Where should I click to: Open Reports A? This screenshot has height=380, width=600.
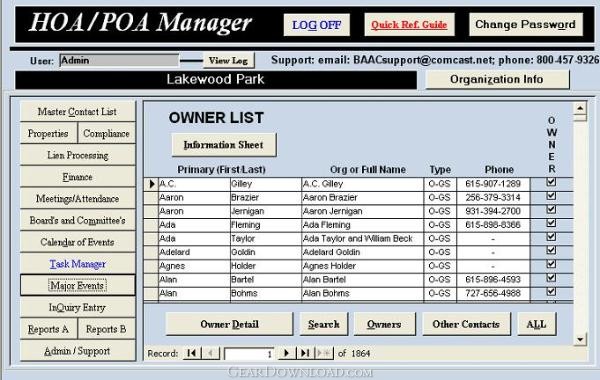coord(49,329)
